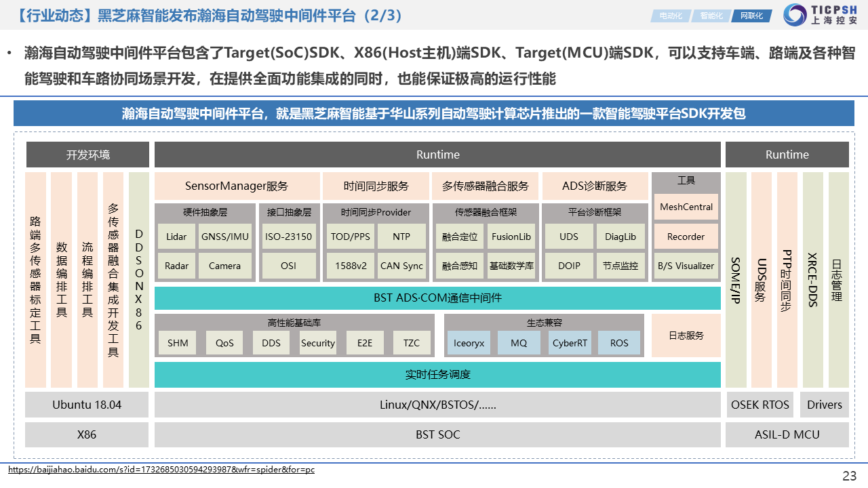868x488 pixels.
Task: Select the 智能化 tab
Action: (711, 16)
